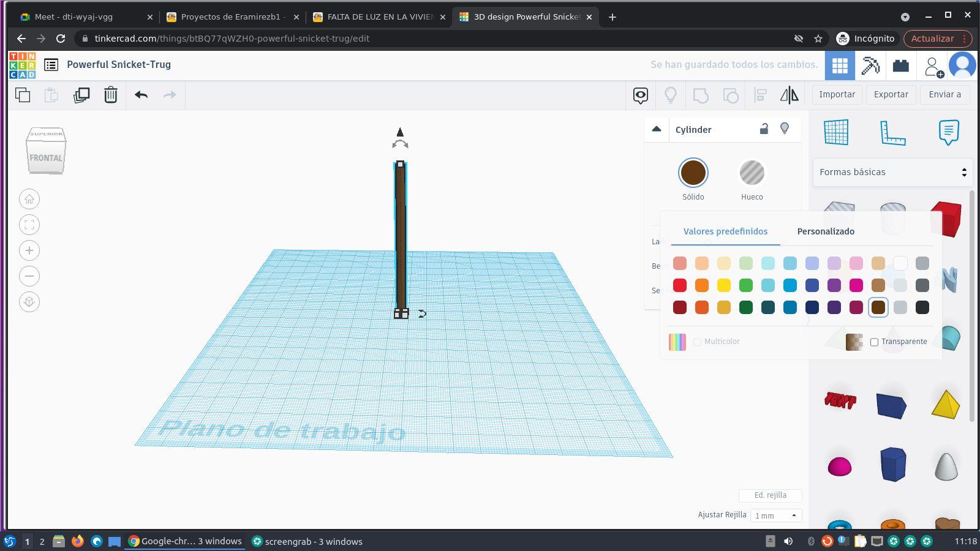The width and height of the screenshot is (980, 551).
Task: Collapse the Cylinder inspector panel
Action: tap(657, 129)
